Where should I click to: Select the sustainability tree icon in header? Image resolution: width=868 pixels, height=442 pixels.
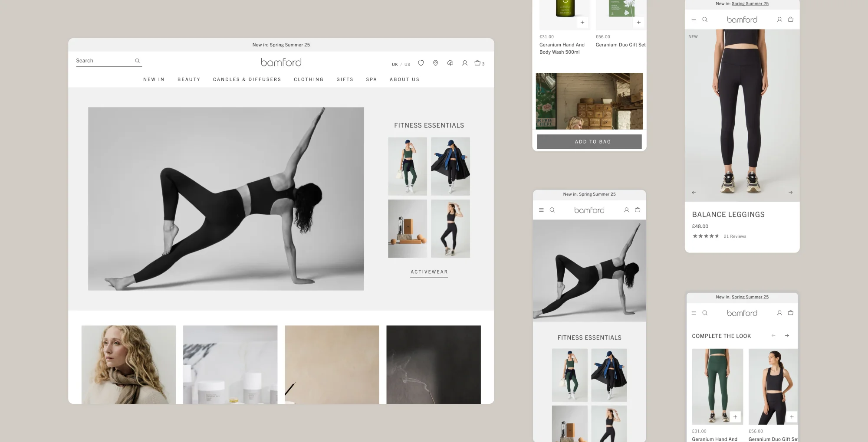(450, 63)
